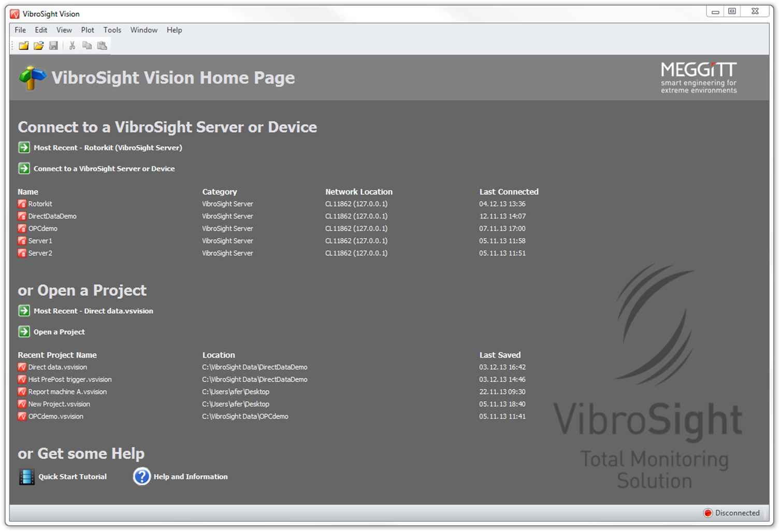Screen dimensions: 780x532
Task: Open the Tools menu
Action: click(112, 30)
